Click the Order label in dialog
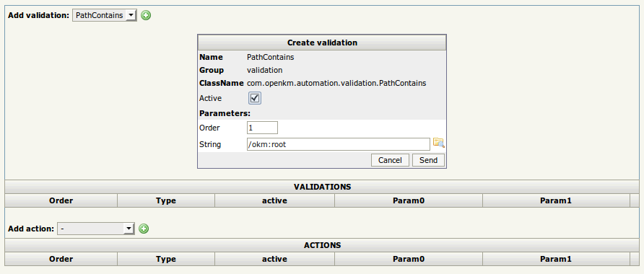 pyautogui.click(x=209, y=128)
